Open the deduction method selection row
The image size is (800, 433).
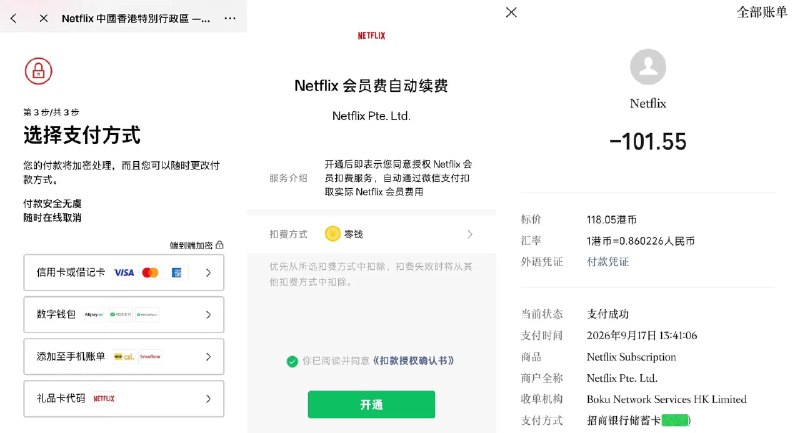click(x=371, y=234)
